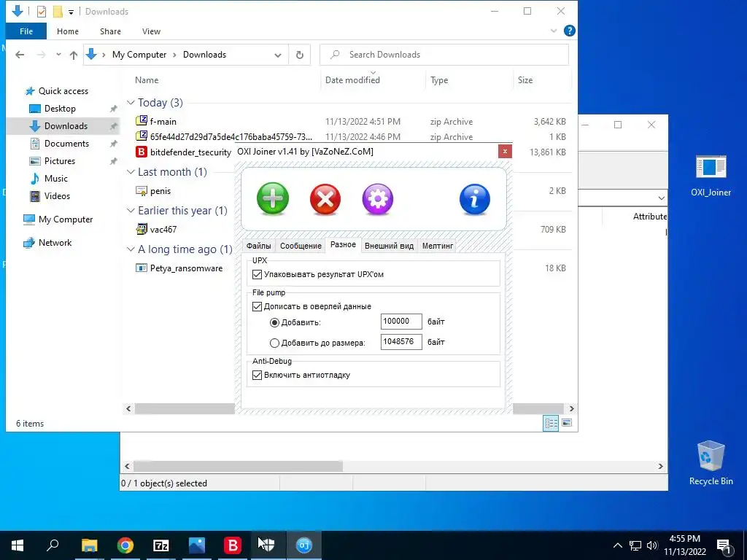Viewport: 747px width, 560px height.
Task: Switch to details view layout icon
Action: [x=551, y=423]
